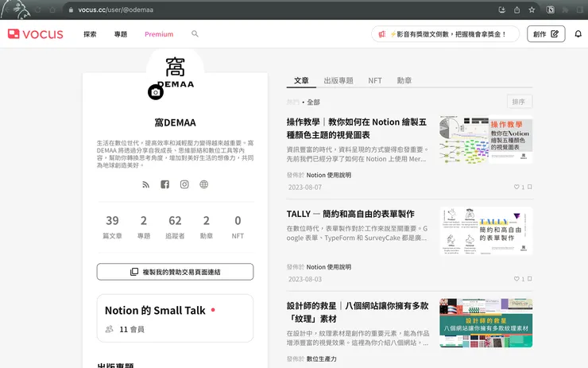Screen dimensions: 588x368
Task: Switch to the NFT tab
Action: [375, 80]
